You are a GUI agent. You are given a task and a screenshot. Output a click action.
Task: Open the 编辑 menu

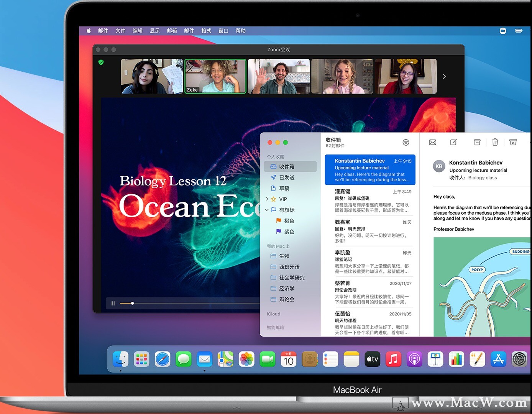click(x=138, y=31)
